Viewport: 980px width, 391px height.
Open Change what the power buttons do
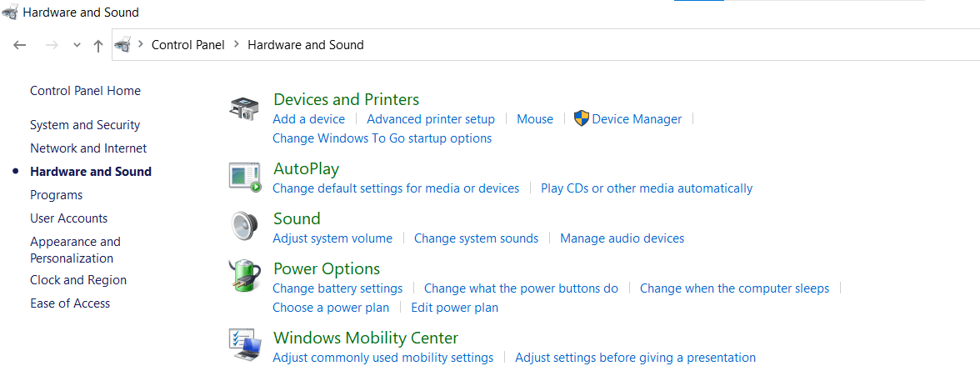pos(521,288)
